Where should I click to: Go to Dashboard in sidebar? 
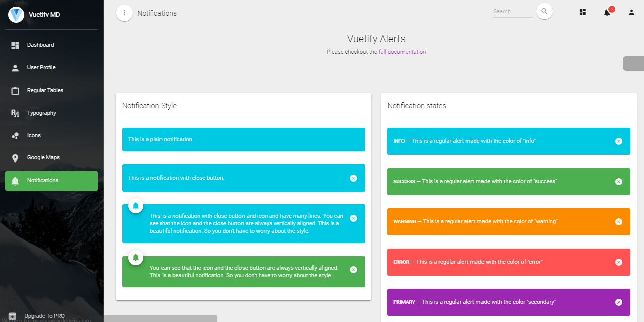click(x=51, y=45)
